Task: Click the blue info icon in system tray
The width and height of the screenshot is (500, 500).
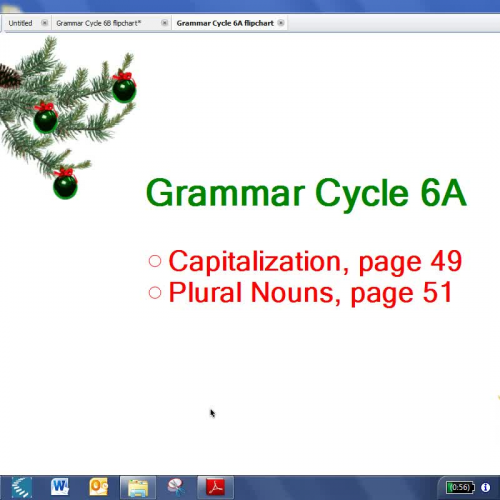Action: [x=485, y=488]
